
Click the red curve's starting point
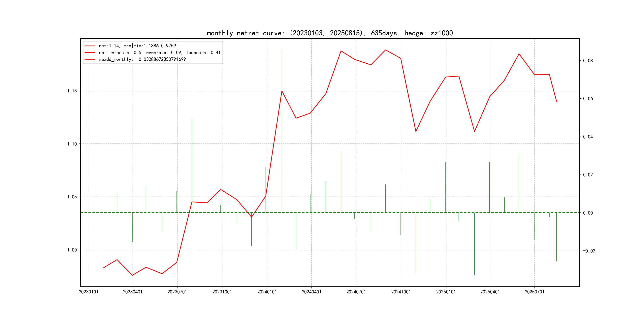pyautogui.click(x=103, y=268)
